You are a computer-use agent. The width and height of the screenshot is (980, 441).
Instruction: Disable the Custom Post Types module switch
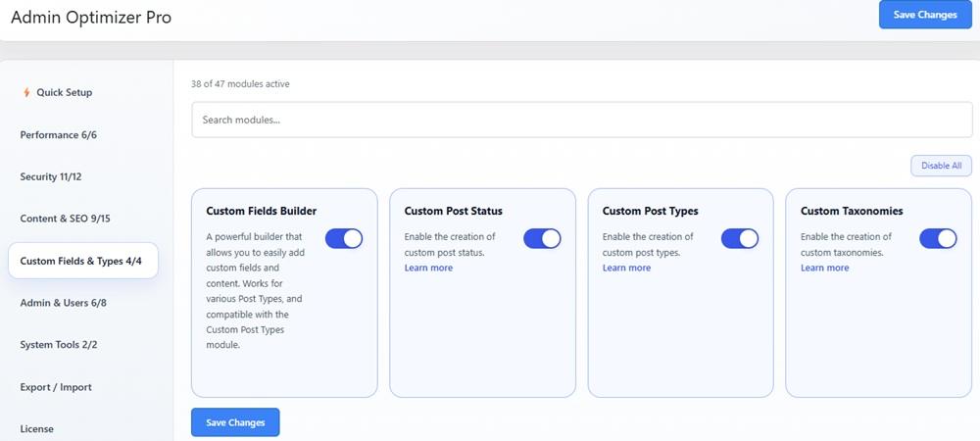tap(740, 238)
